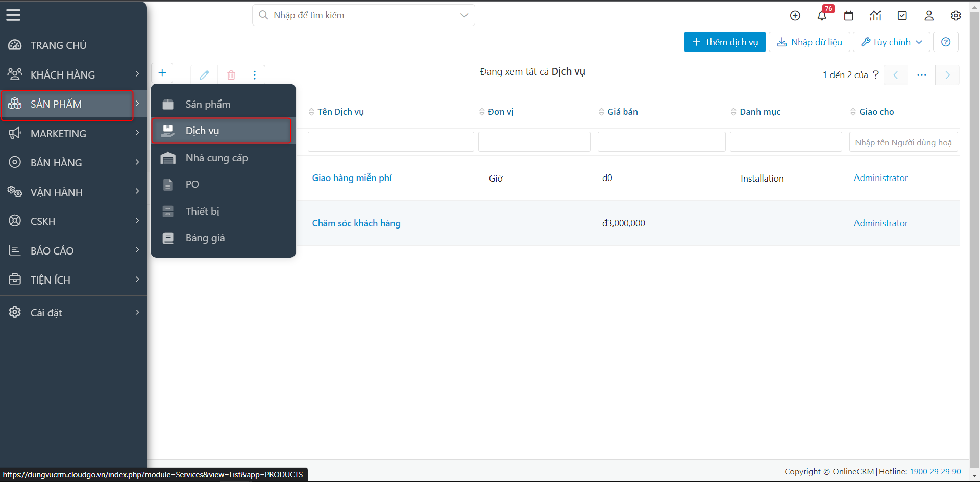Click the Tên Dịch vụ filter field
The width and height of the screenshot is (980, 482).
pyautogui.click(x=390, y=142)
